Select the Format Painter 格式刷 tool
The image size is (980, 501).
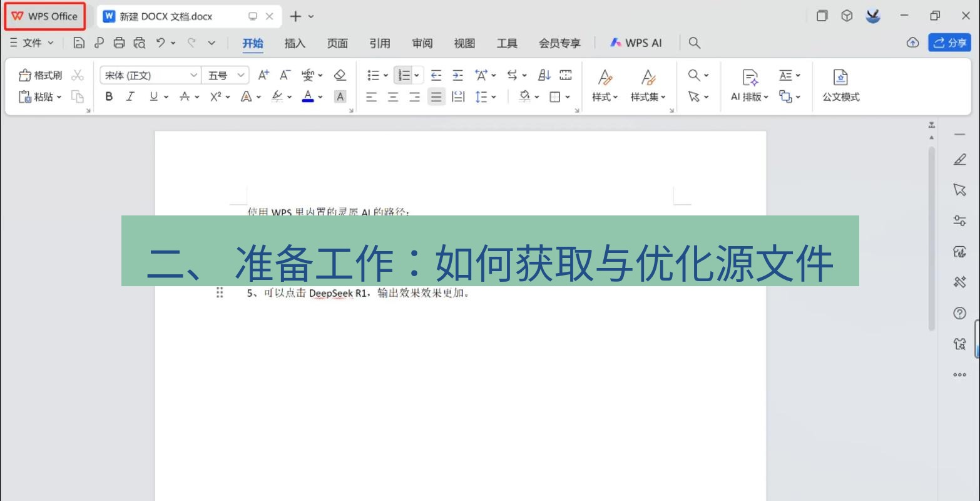coord(41,76)
